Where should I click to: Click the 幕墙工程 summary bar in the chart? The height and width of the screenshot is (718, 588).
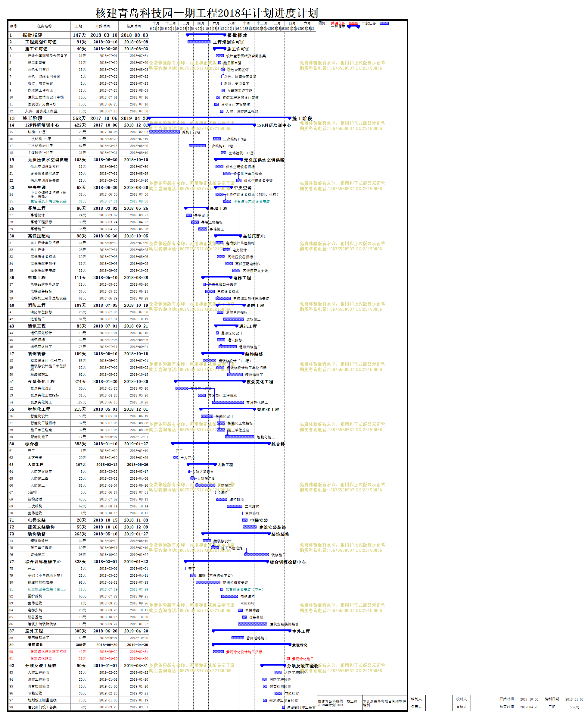tap(196, 208)
